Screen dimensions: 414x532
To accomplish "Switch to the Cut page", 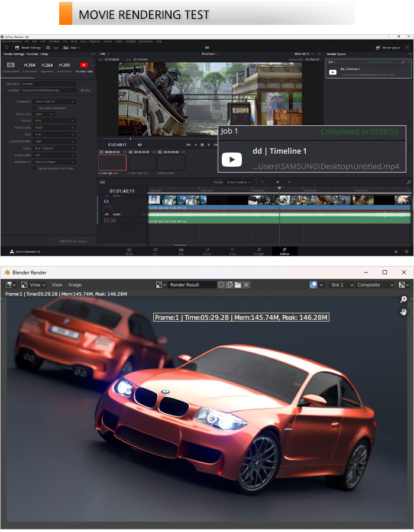I will click(155, 251).
